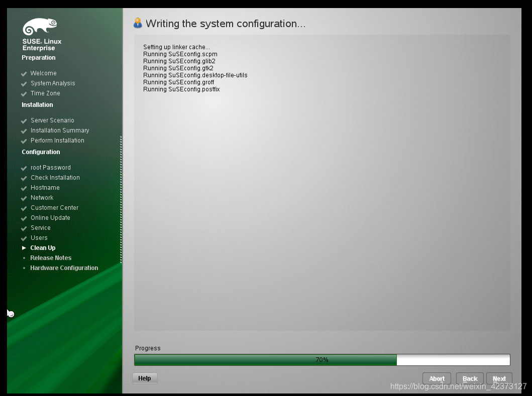Proceed with the Next button

(x=499, y=379)
